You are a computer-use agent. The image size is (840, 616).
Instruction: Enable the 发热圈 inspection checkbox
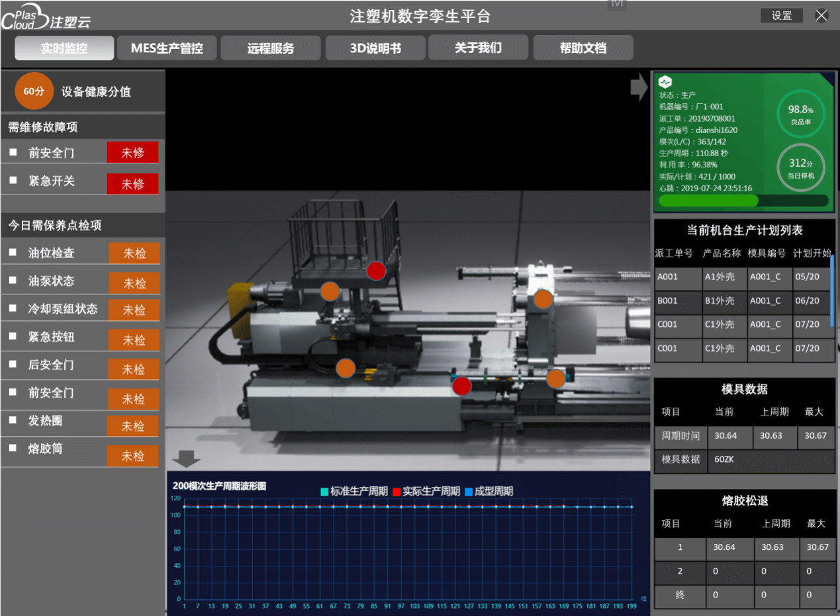click(13, 421)
